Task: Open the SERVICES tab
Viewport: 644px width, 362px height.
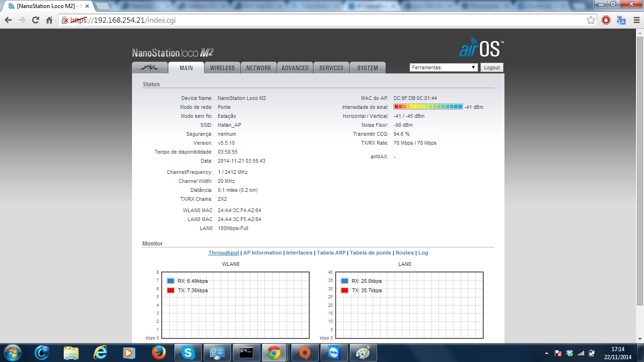Action: click(x=331, y=68)
